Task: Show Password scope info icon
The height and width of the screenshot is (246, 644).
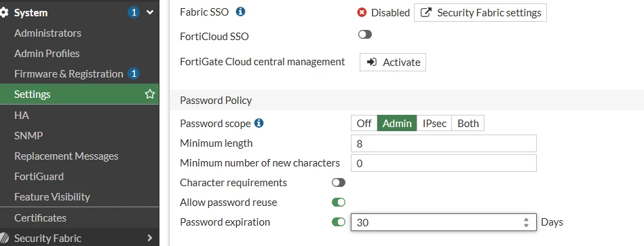Action: [259, 123]
